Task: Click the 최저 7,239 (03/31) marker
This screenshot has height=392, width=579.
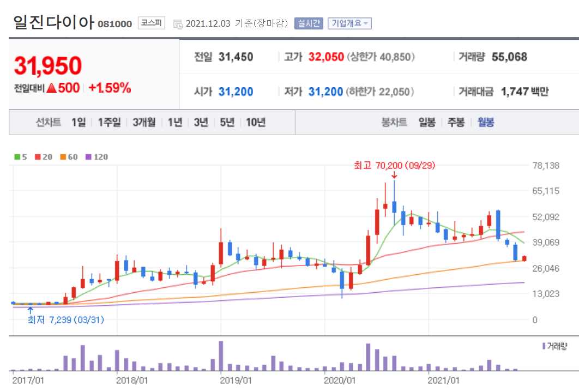Action: click(x=66, y=319)
